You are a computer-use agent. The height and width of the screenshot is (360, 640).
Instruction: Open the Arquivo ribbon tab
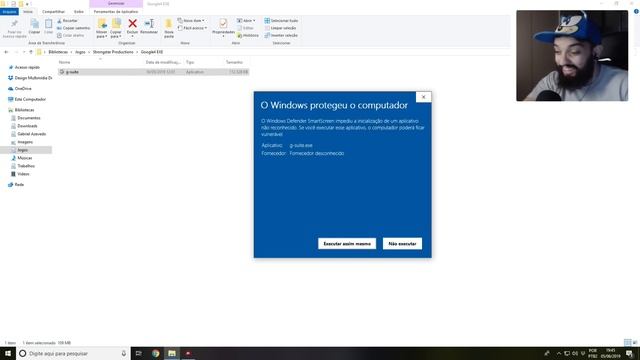(x=9, y=12)
